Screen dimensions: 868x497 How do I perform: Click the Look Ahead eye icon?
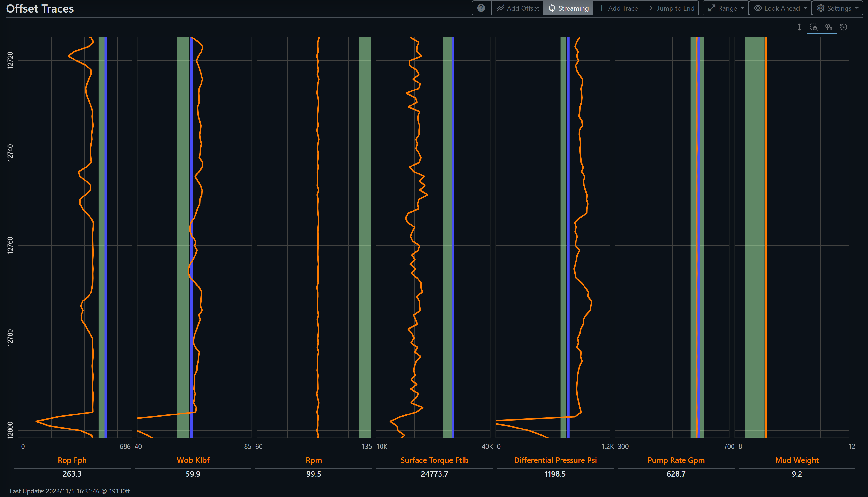[758, 8]
